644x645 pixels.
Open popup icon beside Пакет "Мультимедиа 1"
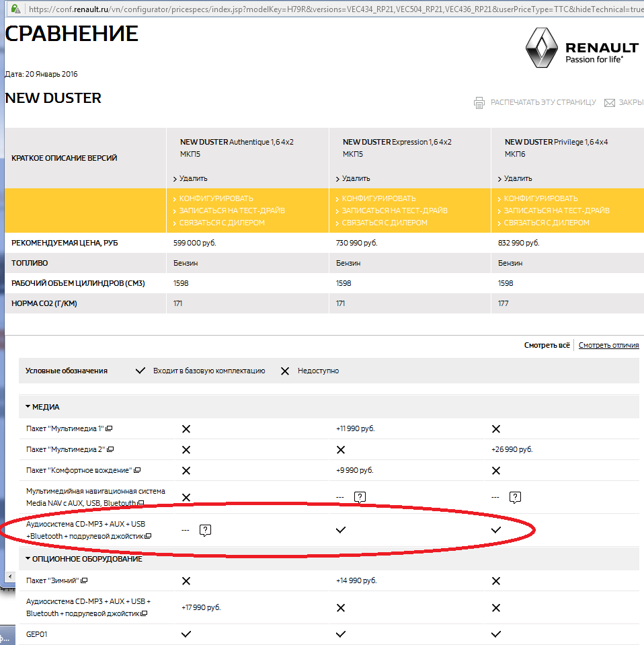click(109, 428)
